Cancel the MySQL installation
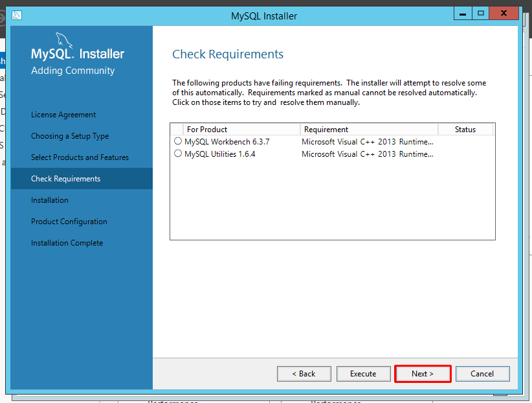The height and width of the screenshot is (403, 532). (482, 374)
